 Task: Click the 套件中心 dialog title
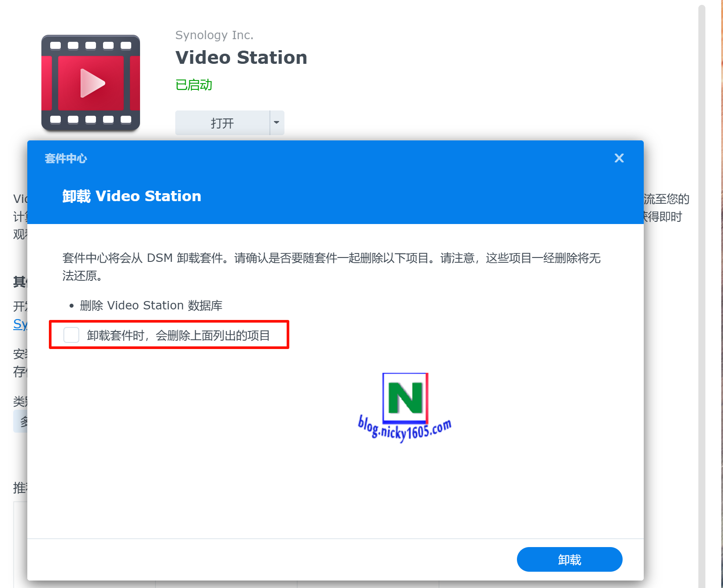point(66,158)
